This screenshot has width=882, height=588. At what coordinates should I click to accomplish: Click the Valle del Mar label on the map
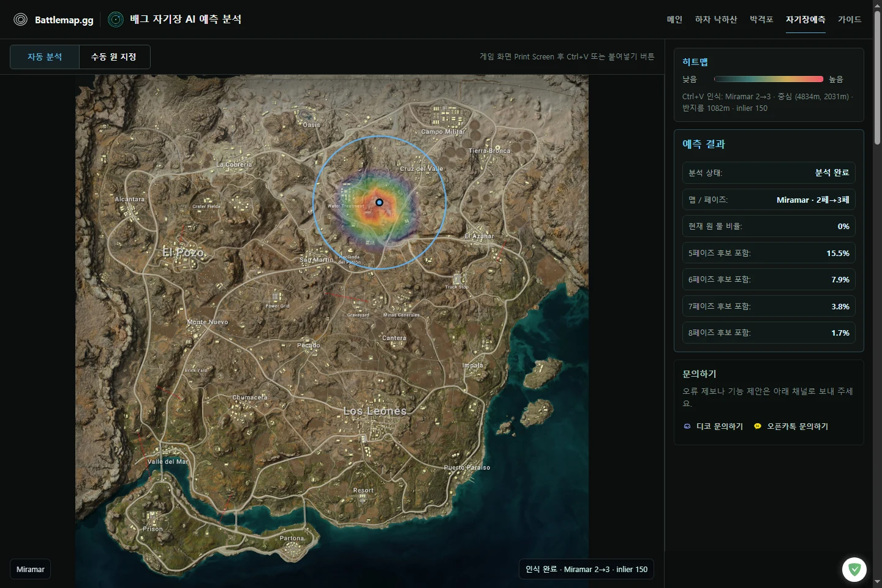click(x=168, y=462)
